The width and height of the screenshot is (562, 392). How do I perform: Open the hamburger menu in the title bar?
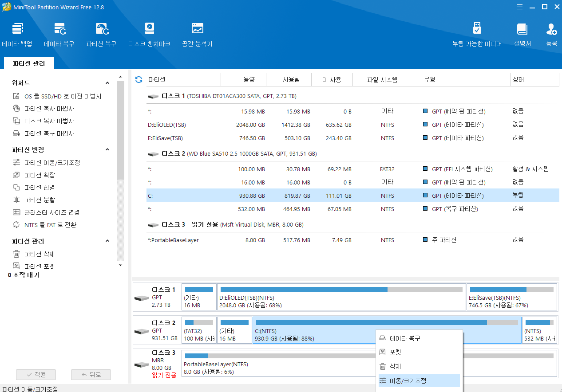tap(520, 7)
